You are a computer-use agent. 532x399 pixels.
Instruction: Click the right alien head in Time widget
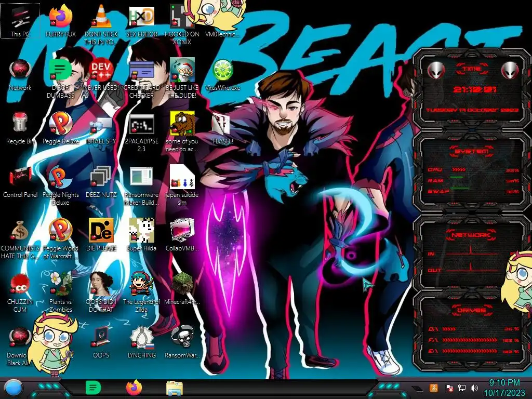(510, 70)
